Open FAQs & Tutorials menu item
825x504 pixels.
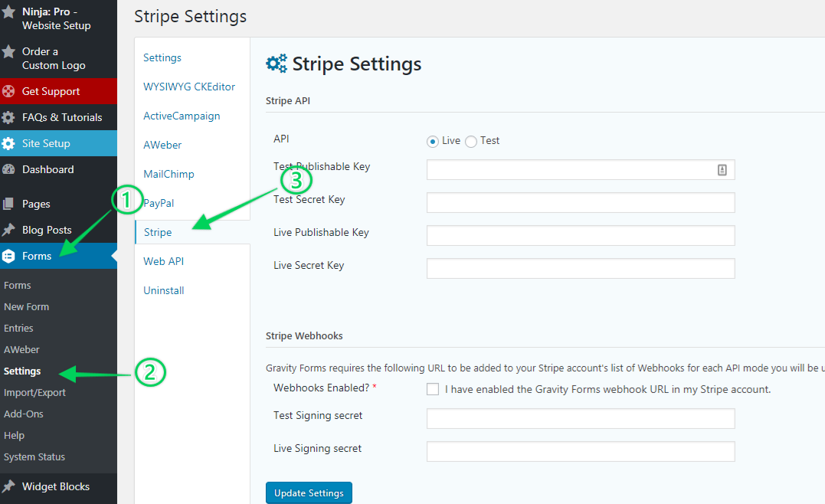click(x=58, y=117)
